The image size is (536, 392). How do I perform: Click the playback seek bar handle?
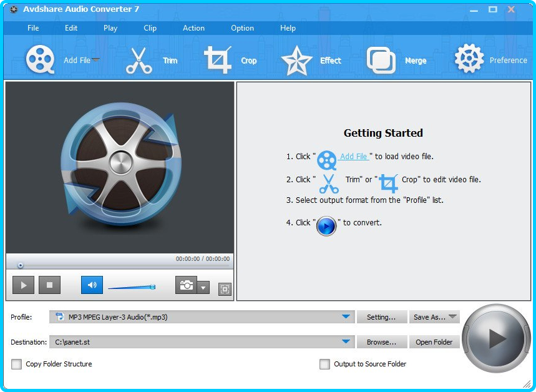point(21,265)
